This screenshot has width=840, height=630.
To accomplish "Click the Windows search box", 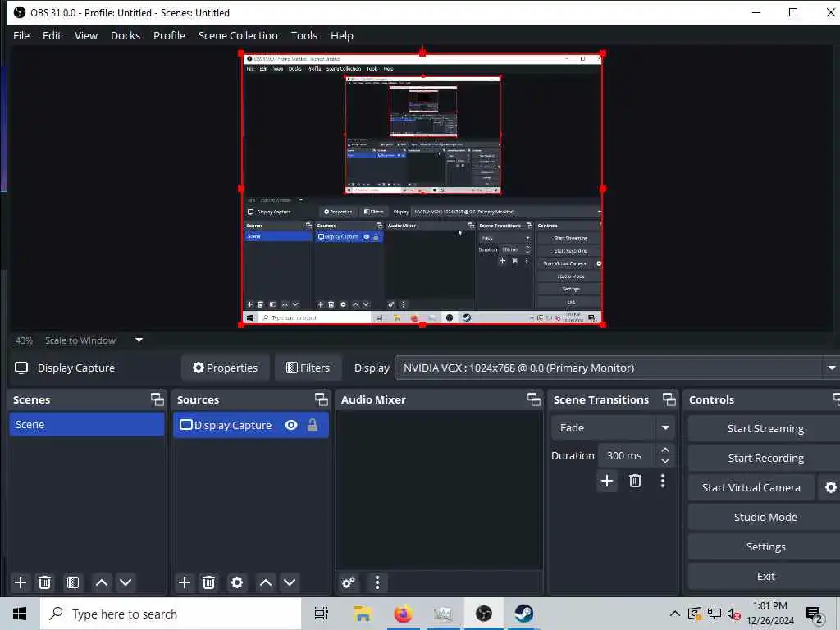I will coord(171,614).
